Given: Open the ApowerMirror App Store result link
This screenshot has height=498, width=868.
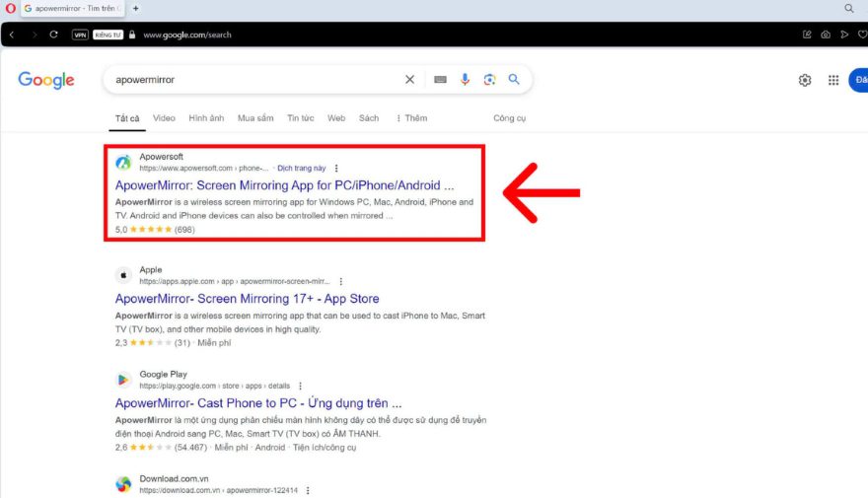Looking at the screenshot, I should pos(247,299).
